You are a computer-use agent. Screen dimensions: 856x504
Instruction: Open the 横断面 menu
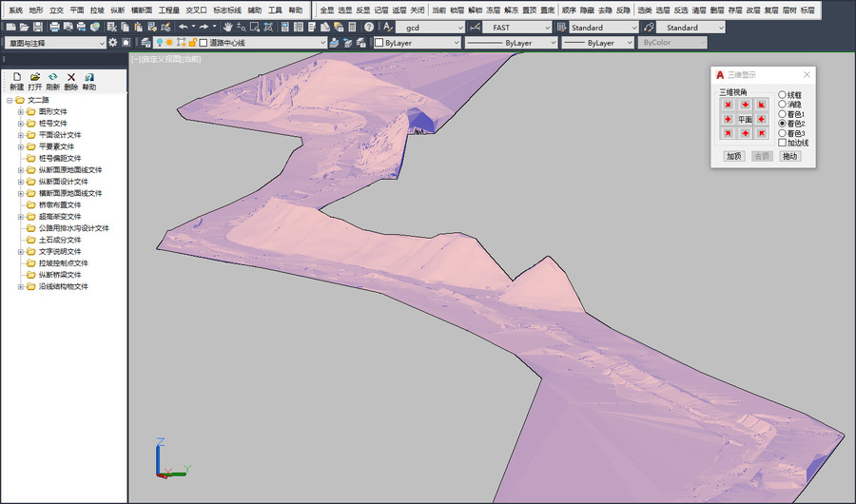tap(142, 10)
